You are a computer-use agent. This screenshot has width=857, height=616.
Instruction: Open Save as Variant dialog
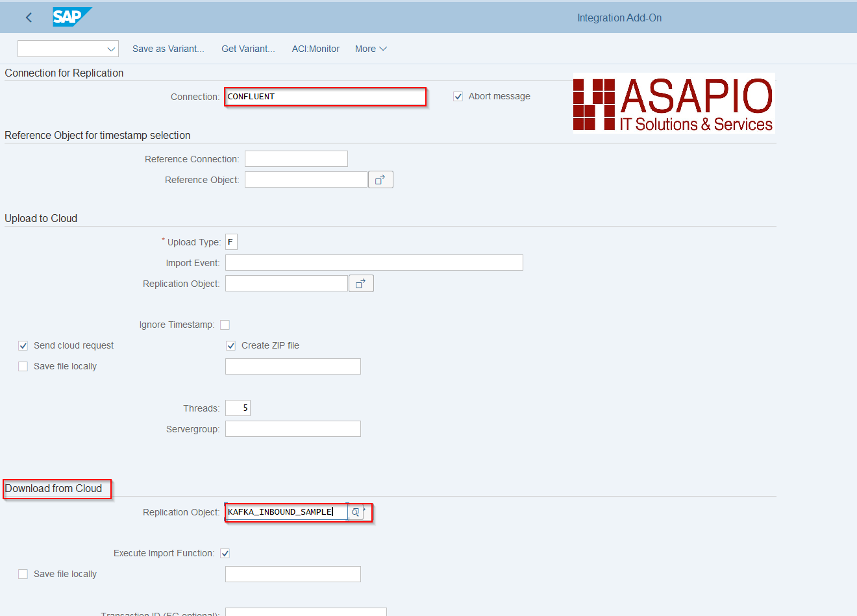[168, 49]
